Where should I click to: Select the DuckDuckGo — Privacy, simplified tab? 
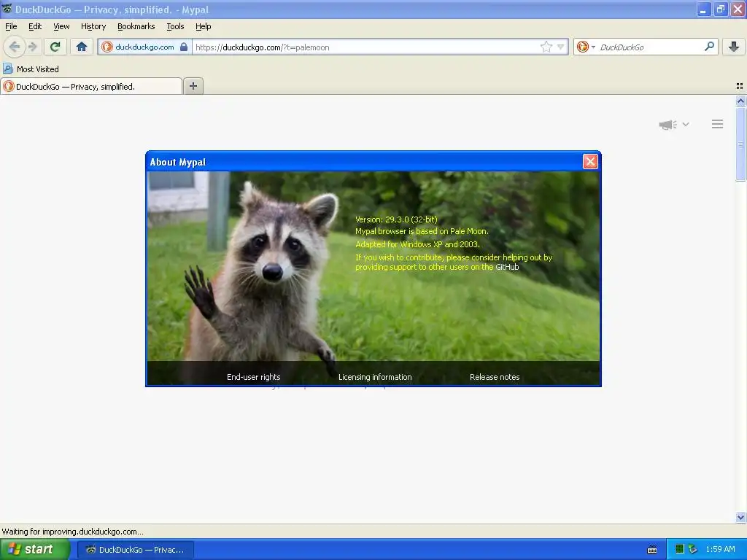[91, 86]
